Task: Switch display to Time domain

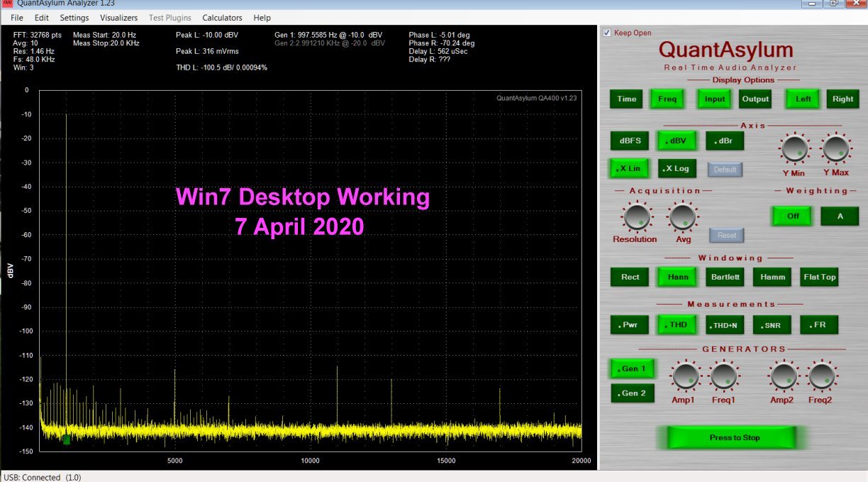Action: pos(627,99)
